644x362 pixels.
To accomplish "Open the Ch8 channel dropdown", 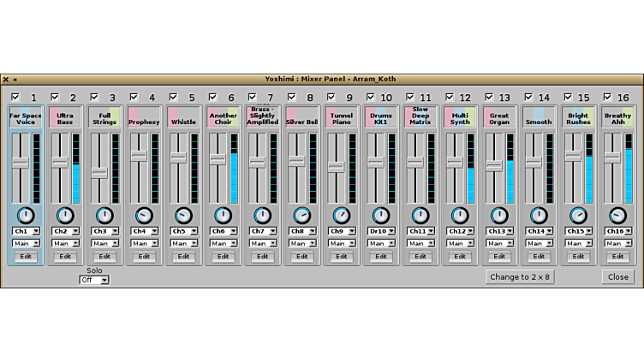I will point(302,231).
